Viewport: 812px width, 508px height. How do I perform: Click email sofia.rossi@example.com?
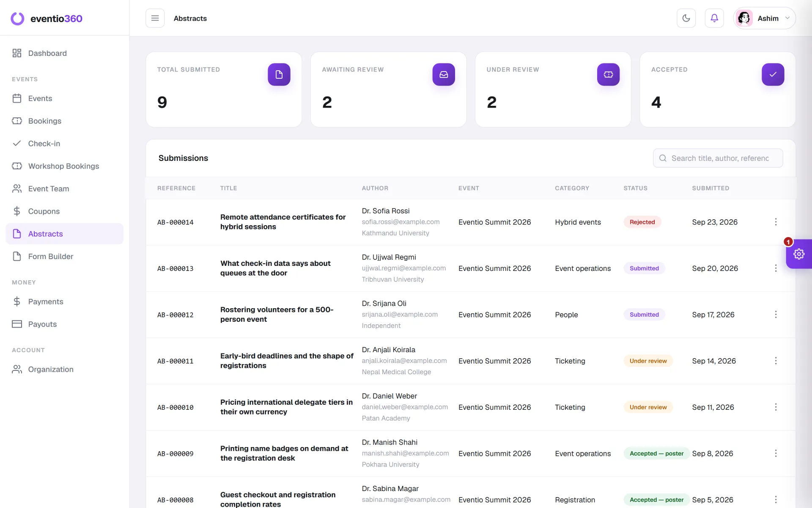pos(401,222)
